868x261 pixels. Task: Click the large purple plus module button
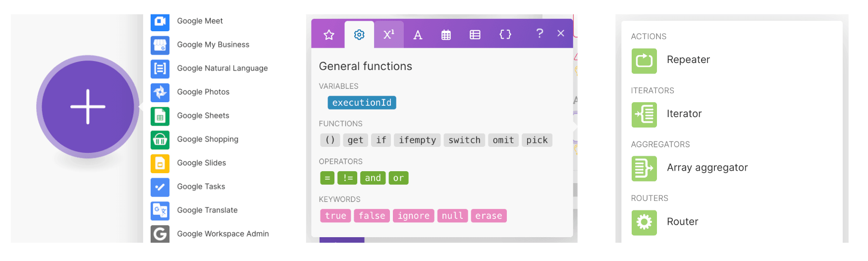(x=88, y=107)
